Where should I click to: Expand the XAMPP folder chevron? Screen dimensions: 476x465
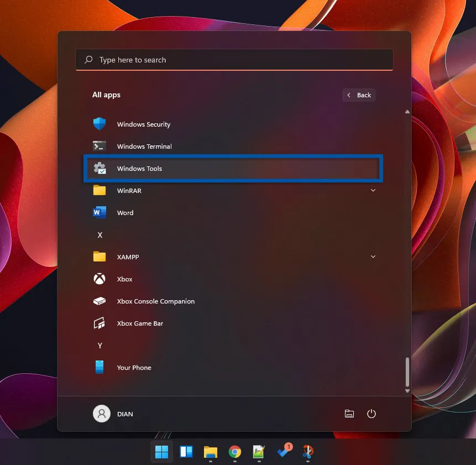373,257
